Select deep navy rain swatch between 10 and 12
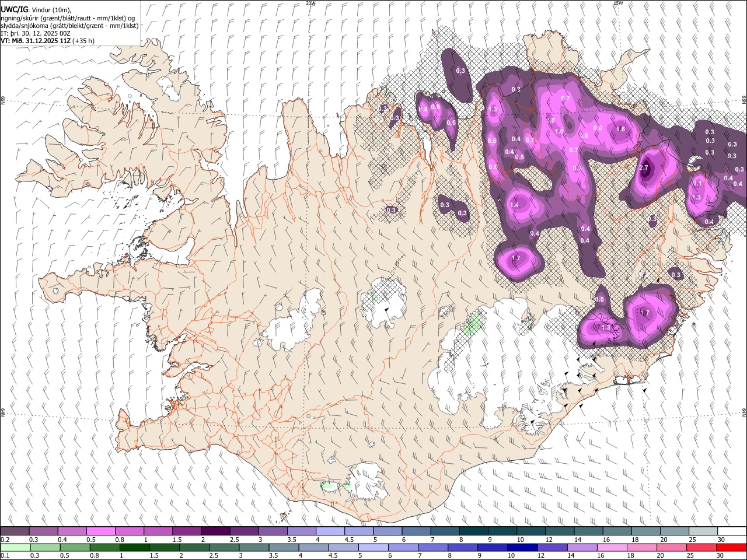This screenshot has height=560, width=747. pos(522,547)
